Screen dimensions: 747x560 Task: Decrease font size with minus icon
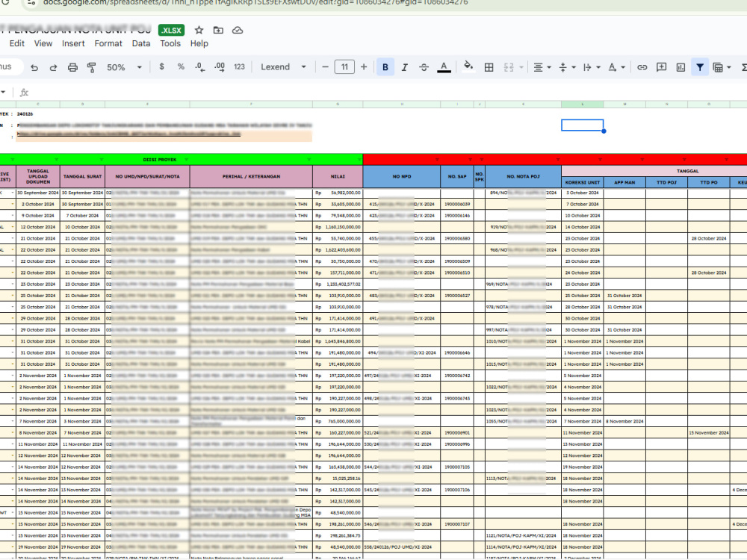(x=326, y=67)
